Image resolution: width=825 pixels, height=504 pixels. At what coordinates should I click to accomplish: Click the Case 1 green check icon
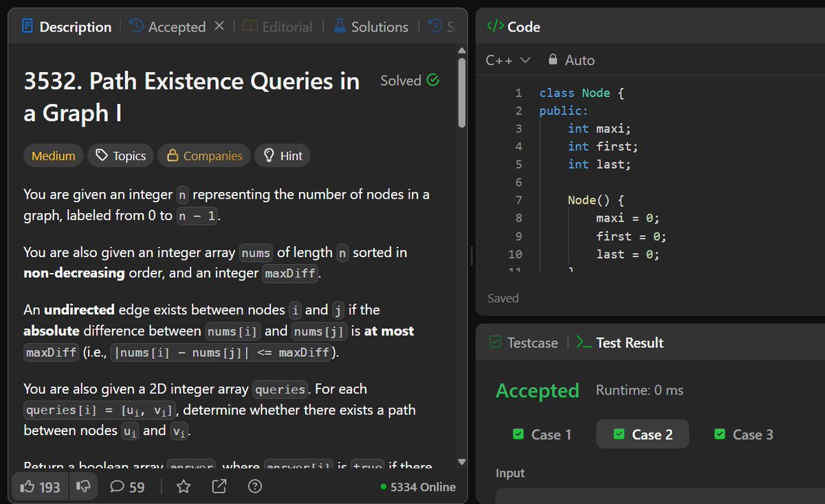pos(519,435)
